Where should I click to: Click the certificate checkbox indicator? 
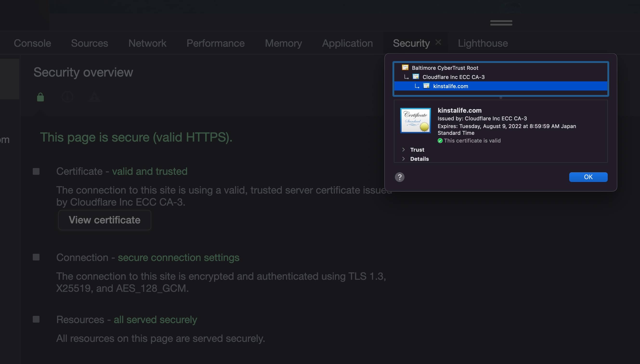click(x=36, y=171)
